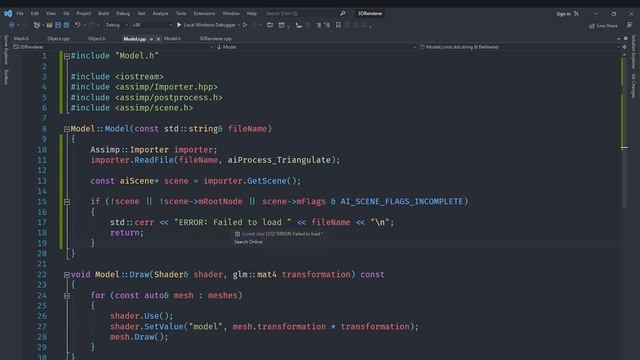Image resolution: width=640 pixels, height=360 pixels.
Task: Click the Visual Studio logo icon
Action: [x=8, y=13]
